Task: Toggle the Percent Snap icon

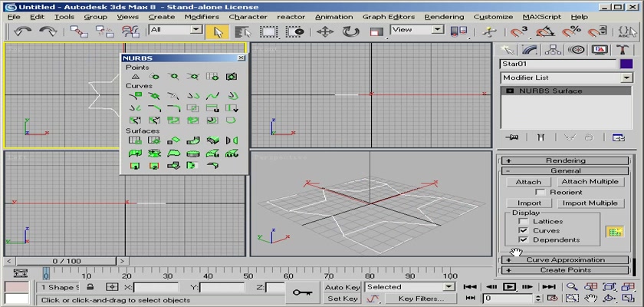Action: click(x=571, y=31)
